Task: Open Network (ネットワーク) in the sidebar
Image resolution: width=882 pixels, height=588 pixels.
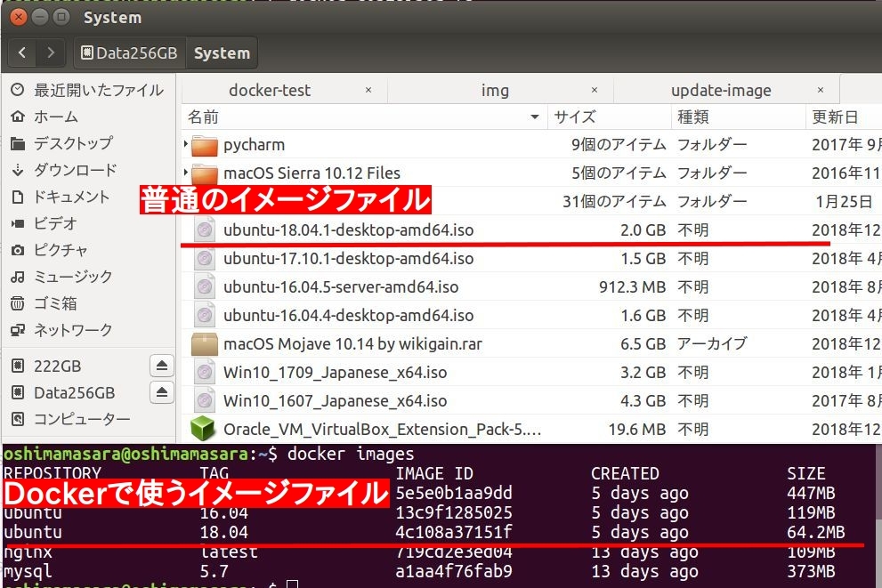Action: (x=61, y=330)
